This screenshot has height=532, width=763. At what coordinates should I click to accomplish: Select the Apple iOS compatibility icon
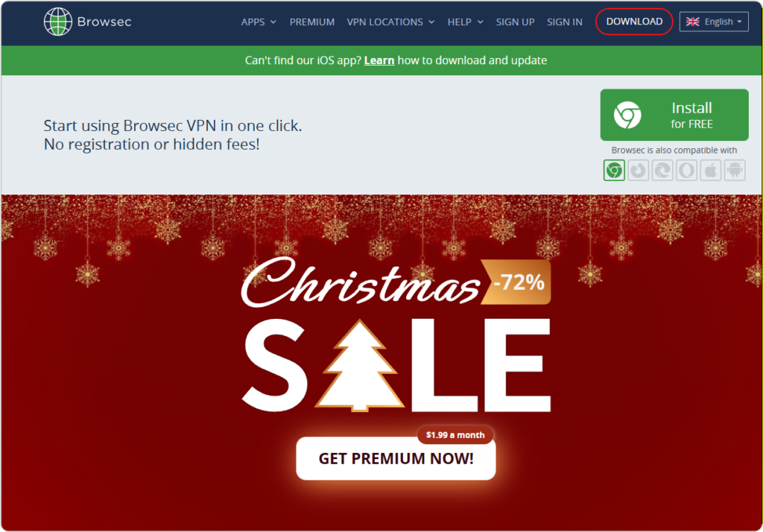(x=710, y=171)
